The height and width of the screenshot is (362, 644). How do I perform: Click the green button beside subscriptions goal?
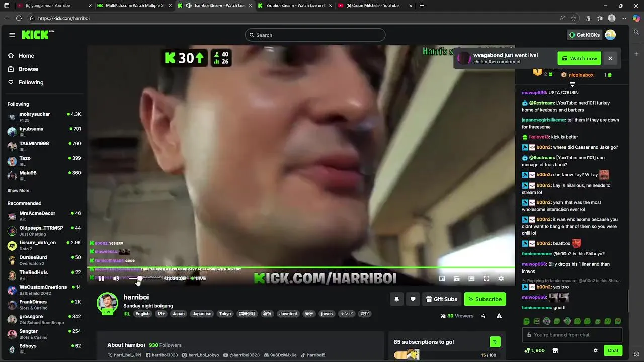[495, 342]
